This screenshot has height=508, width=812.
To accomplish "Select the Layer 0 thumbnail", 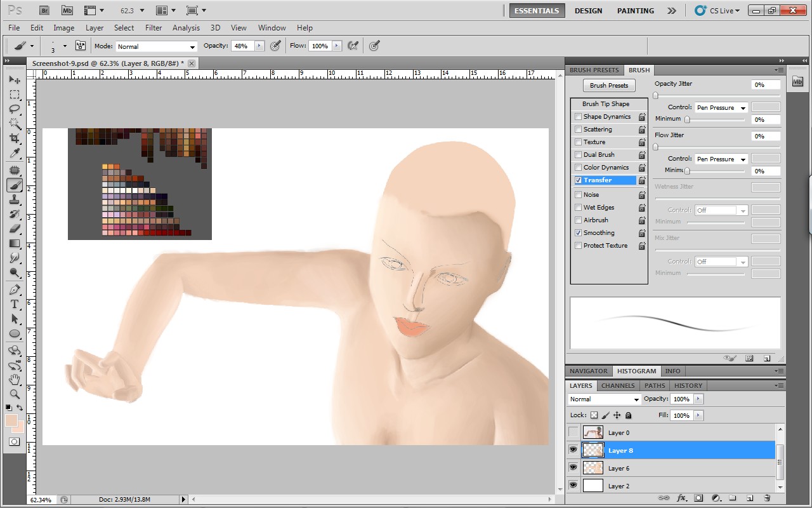I will (x=593, y=432).
